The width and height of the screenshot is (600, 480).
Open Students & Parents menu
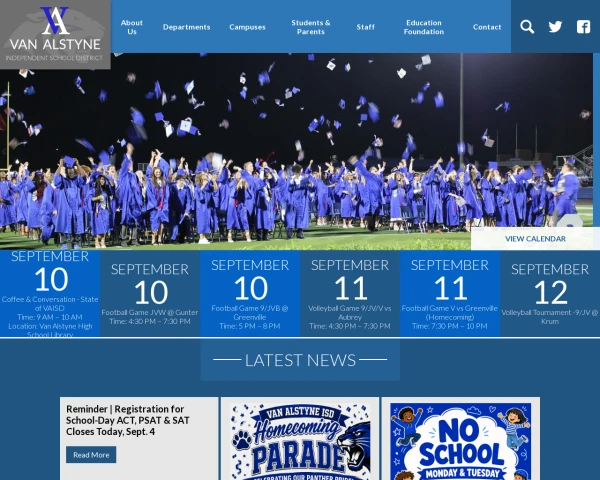tap(311, 27)
